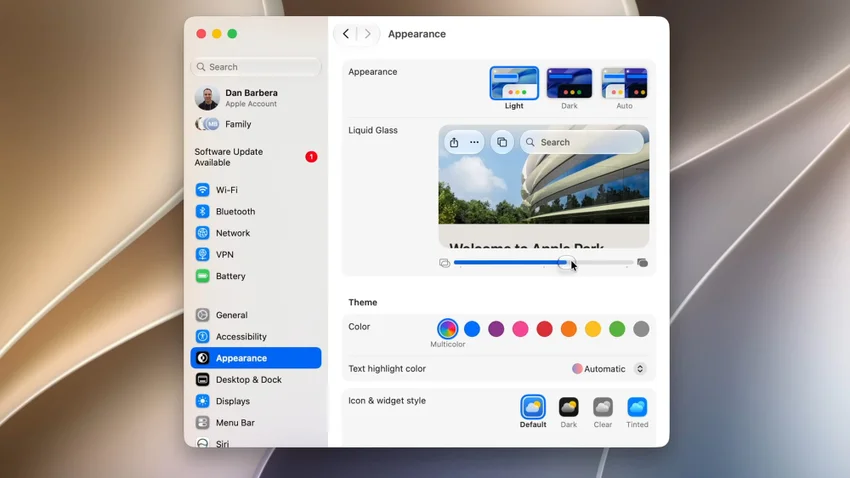Select the orange theme color
This screenshot has height=478, width=850.
click(569, 328)
